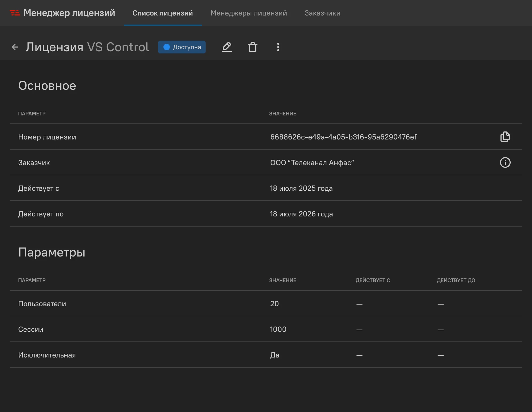Click the Действует по row label
The width and height of the screenshot is (532, 412).
[x=41, y=214]
